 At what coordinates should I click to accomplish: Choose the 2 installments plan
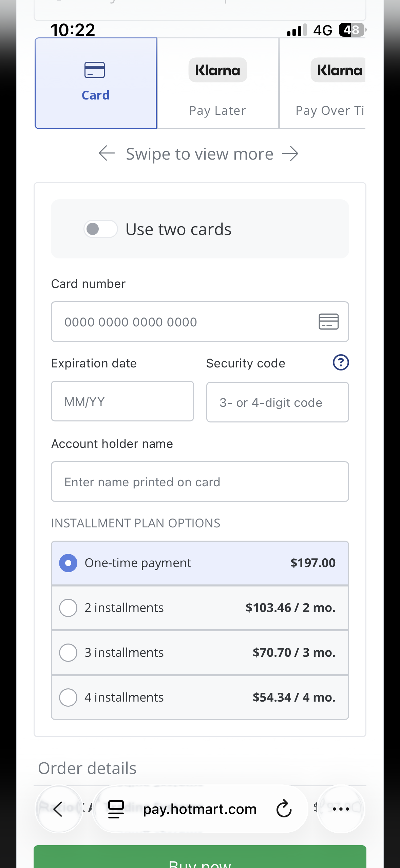point(68,608)
